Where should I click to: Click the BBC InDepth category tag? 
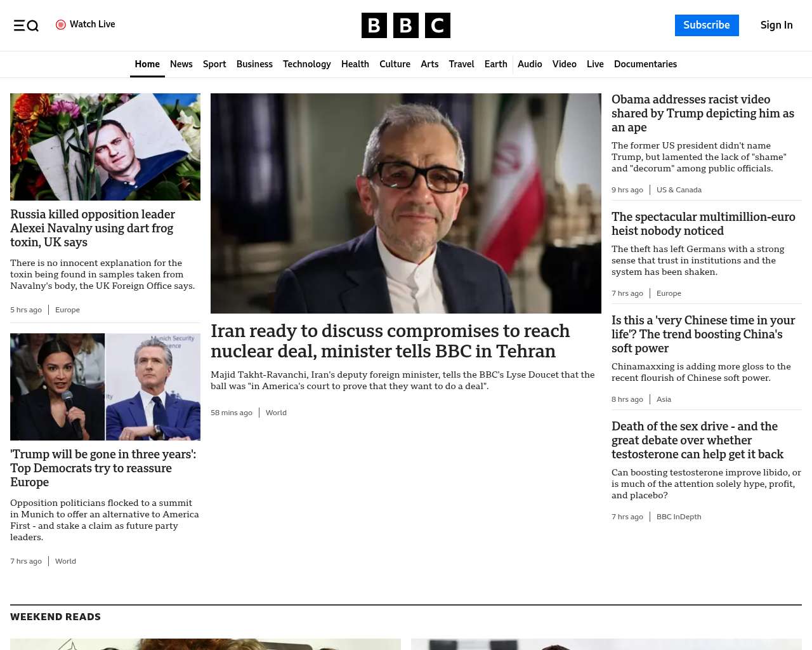pos(679,517)
